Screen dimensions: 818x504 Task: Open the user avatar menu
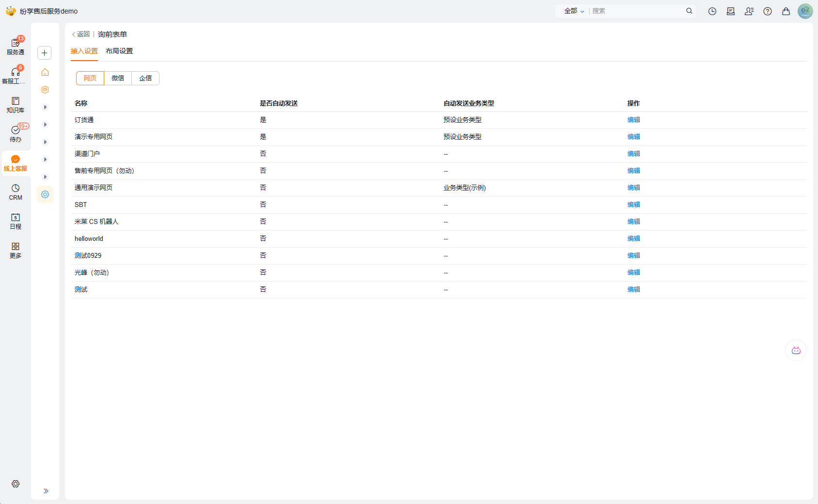[805, 11]
